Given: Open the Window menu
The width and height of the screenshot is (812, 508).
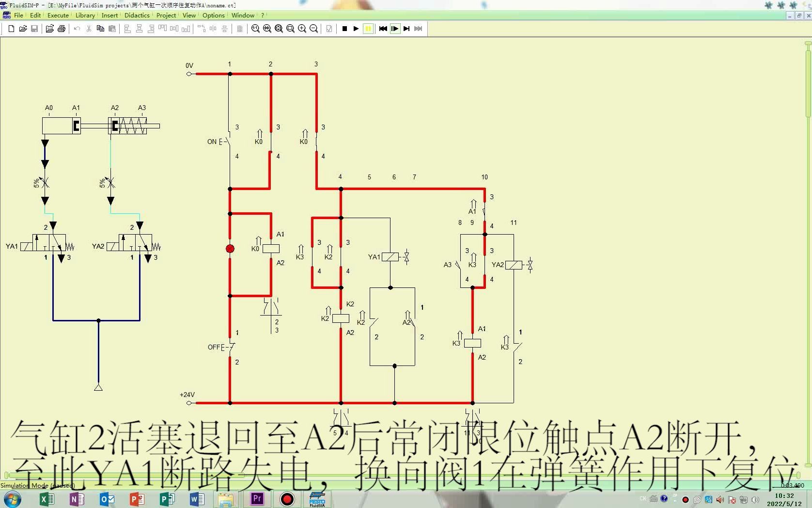Looking at the screenshot, I should click(242, 15).
